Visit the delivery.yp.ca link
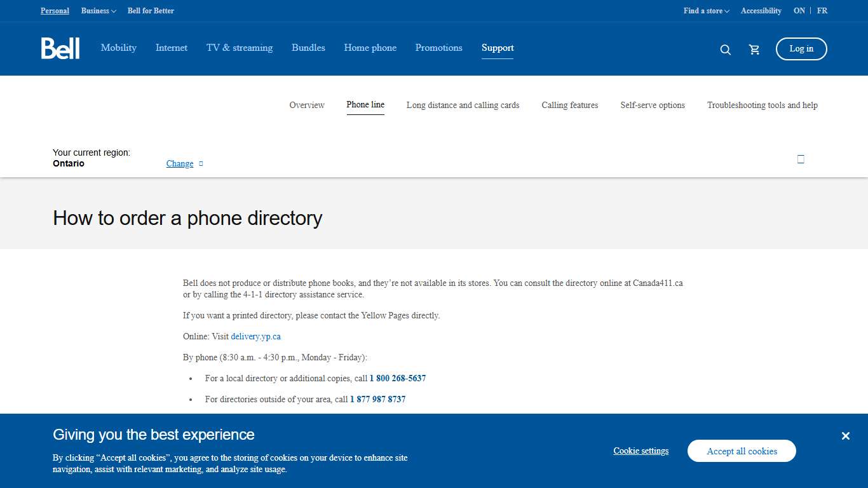Viewport: 868px width, 488px height. tap(256, 336)
